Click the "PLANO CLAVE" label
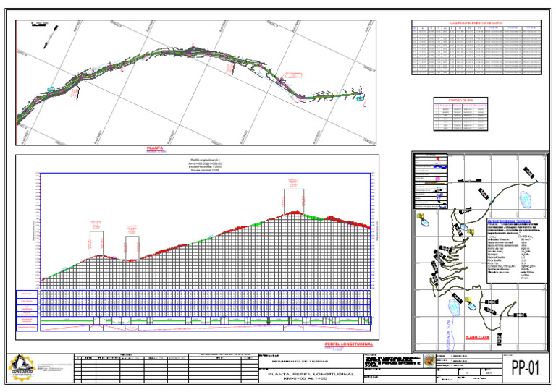556x392 pixels. point(477,337)
